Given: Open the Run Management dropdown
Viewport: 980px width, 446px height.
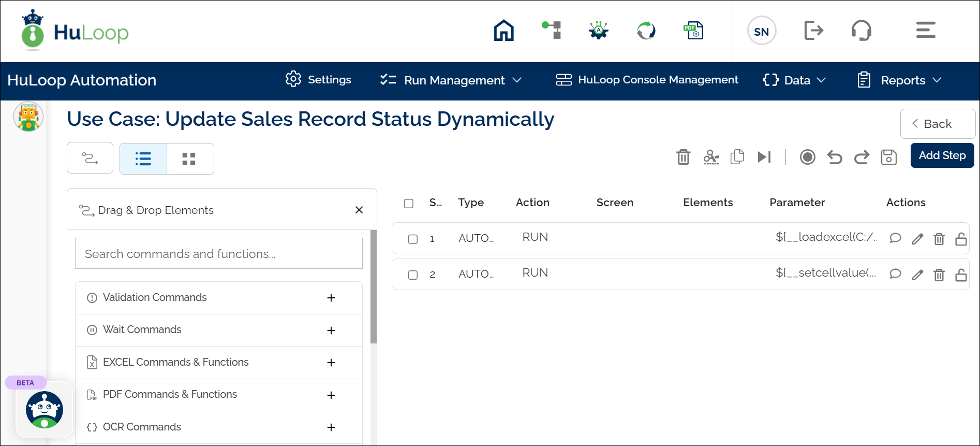Looking at the screenshot, I should tap(451, 80).
